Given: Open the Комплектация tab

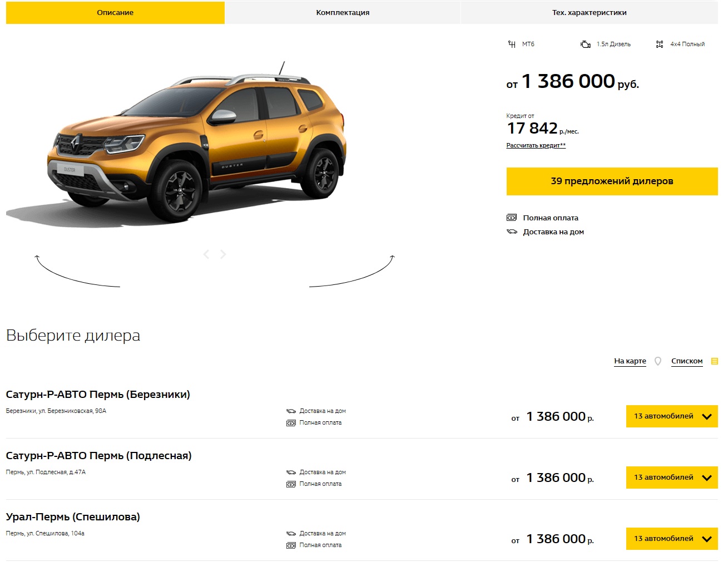Looking at the screenshot, I should (343, 12).
